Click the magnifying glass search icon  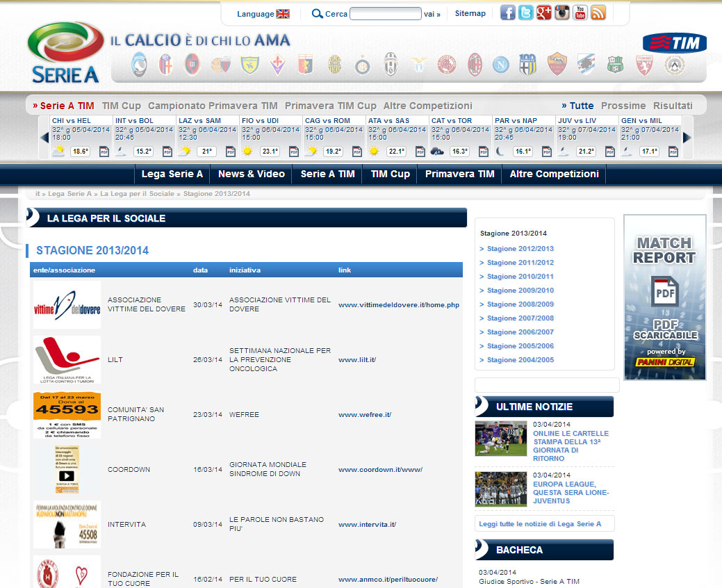[318, 14]
